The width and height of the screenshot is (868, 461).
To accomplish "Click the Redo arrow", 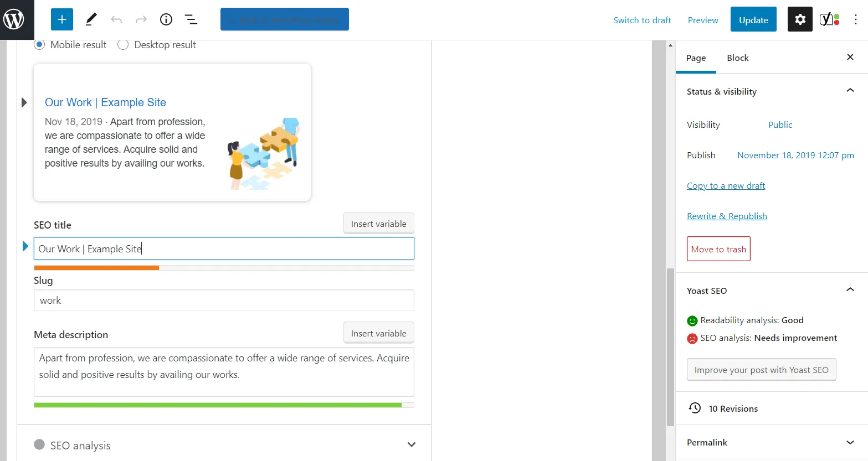I will click(x=141, y=20).
